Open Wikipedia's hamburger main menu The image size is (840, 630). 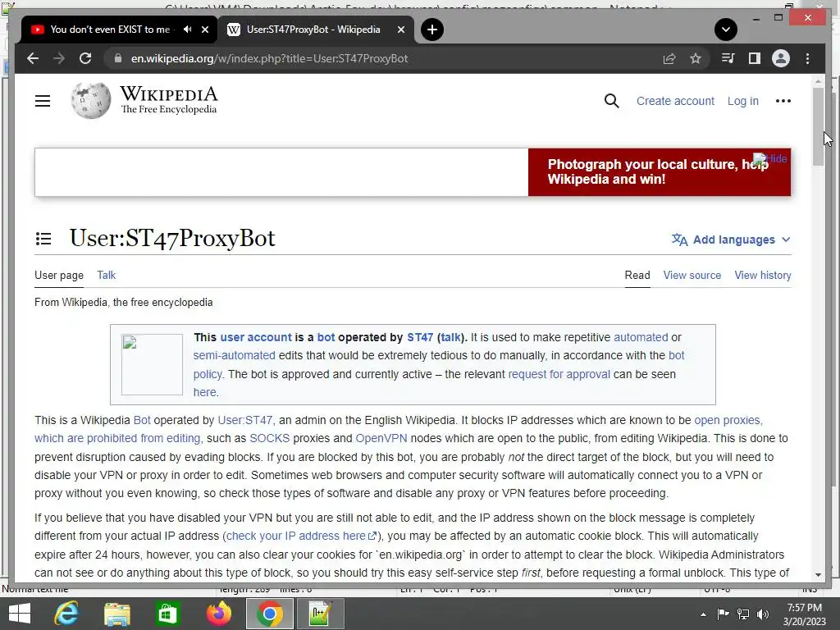43,101
